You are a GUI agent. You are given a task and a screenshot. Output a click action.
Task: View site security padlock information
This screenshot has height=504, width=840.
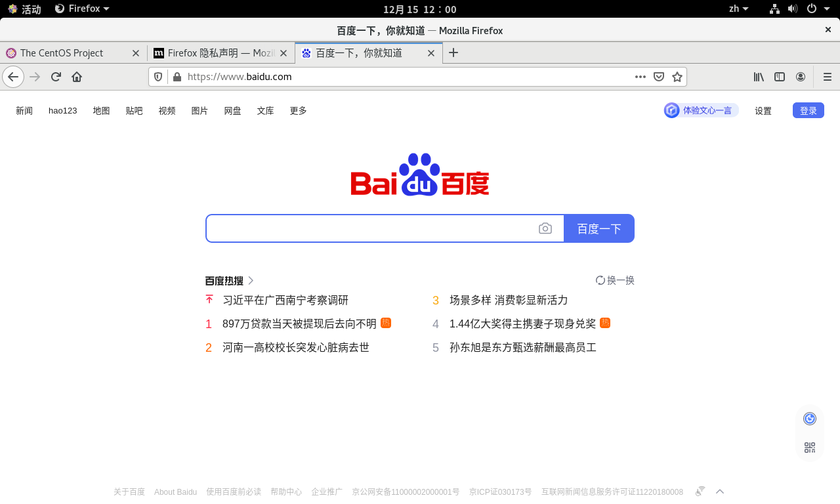pyautogui.click(x=177, y=77)
